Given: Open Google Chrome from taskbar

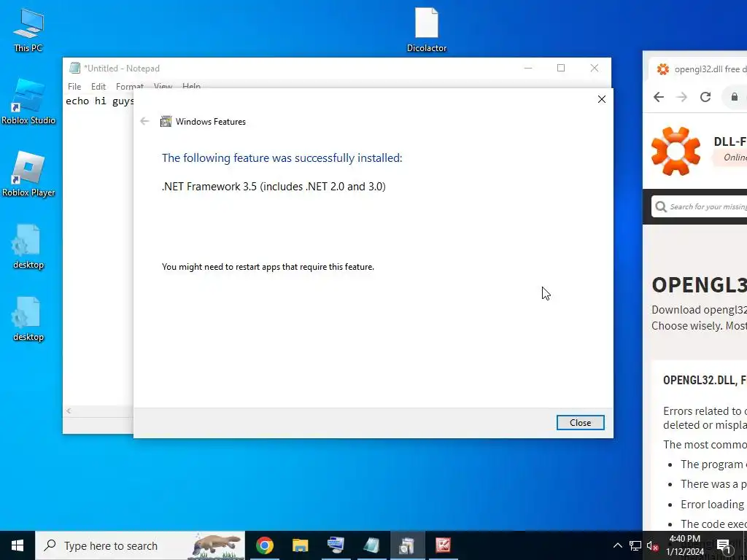Looking at the screenshot, I should tap(264, 545).
